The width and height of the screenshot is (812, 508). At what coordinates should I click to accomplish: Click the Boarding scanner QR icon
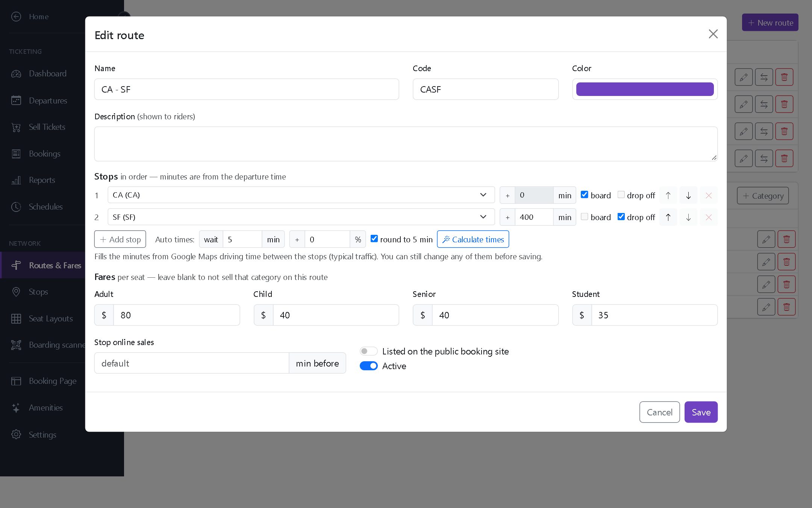tap(16, 345)
